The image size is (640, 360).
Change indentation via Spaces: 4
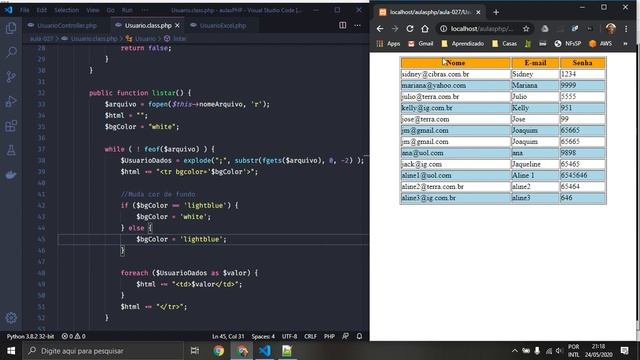(263, 336)
